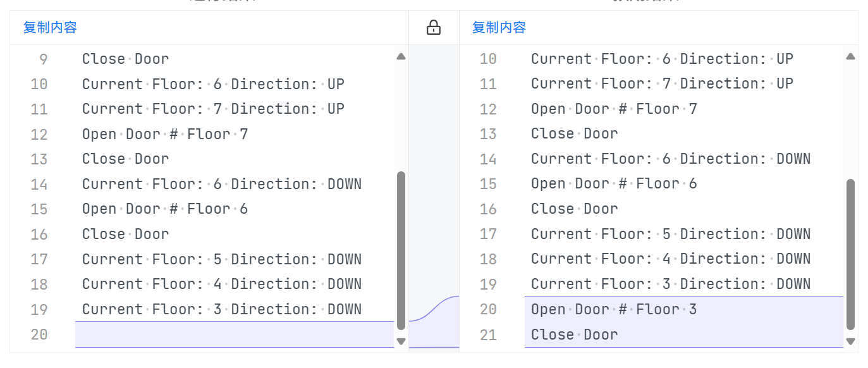The height and width of the screenshot is (368, 868).
Task: Click highlighted 'Close Door' line in right pane
Action: [x=574, y=334]
